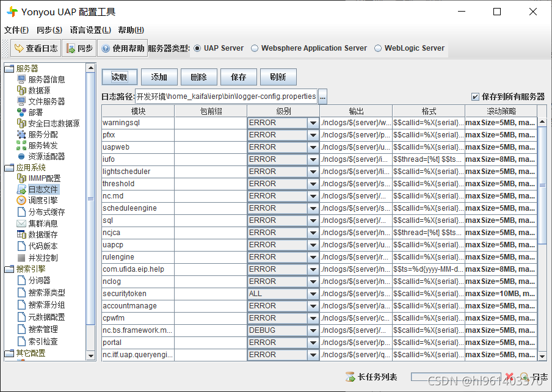Expand the 其它配置 tree folder
The height and width of the screenshot is (392, 552).
point(10,353)
